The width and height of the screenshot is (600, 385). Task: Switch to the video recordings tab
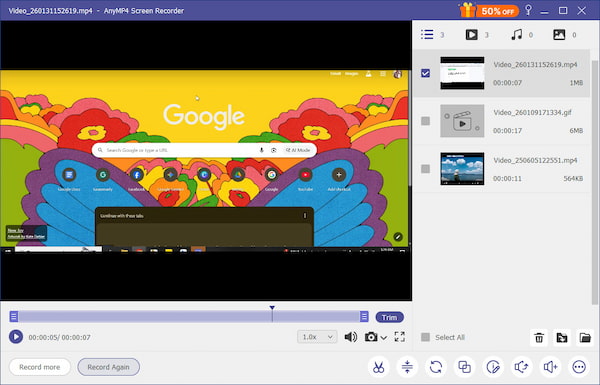click(471, 35)
